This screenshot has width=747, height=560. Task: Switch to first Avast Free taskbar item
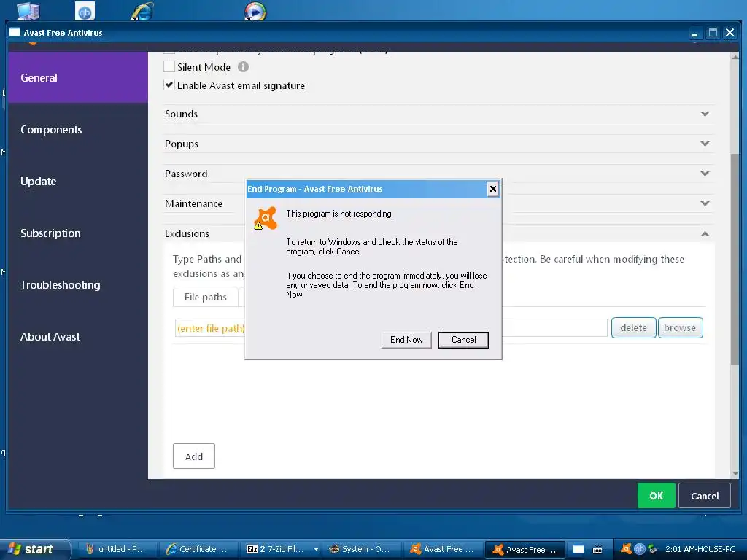coord(443,549)
